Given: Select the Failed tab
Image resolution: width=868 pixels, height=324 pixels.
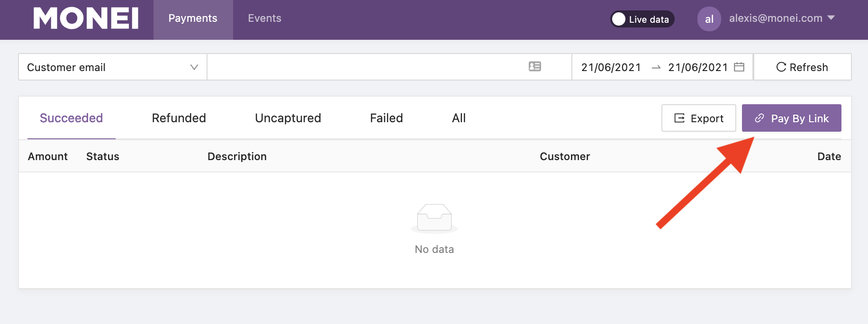Looking at the screenshot, I should tap(387, 118).
